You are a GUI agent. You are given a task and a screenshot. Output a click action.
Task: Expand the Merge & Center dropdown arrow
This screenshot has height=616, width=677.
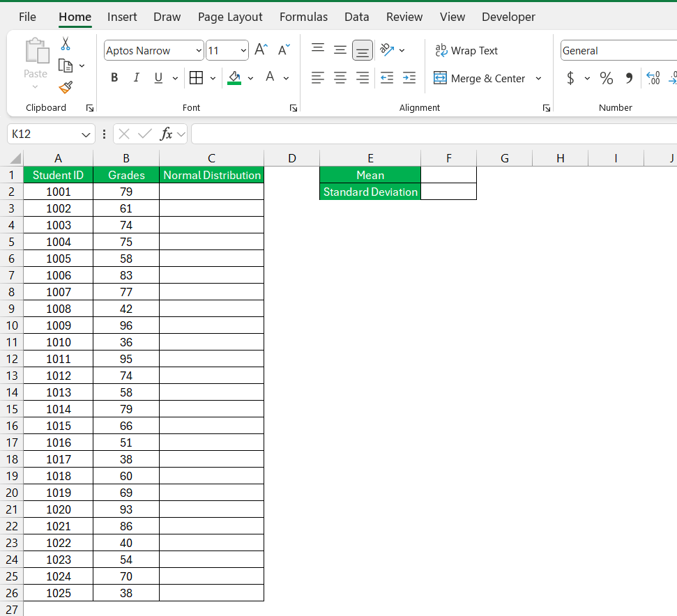click(538, 78)
